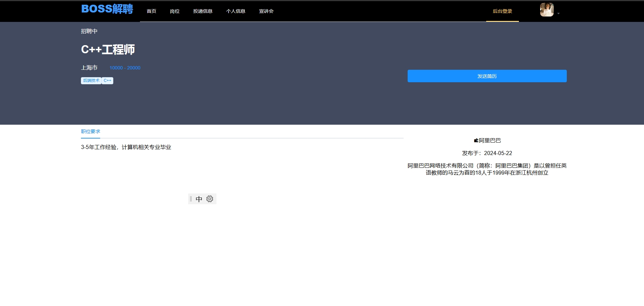
Task: Open 投递信息 in the navigation bar
Action: click(x=203, y=11)
